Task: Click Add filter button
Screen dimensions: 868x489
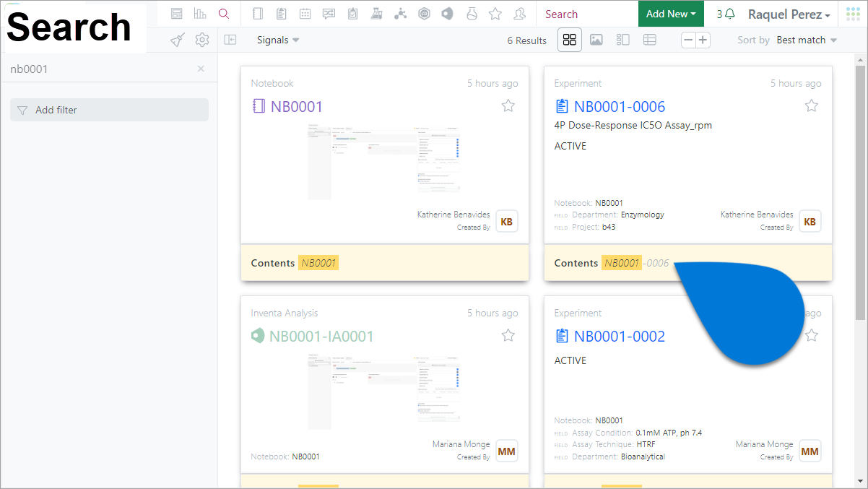Action: [109, 110]
